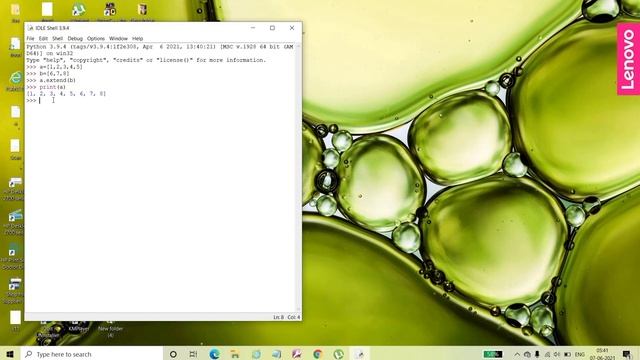Minimize the IDLE Shell window
Viewport: 640px width, 360px height.
253,28
